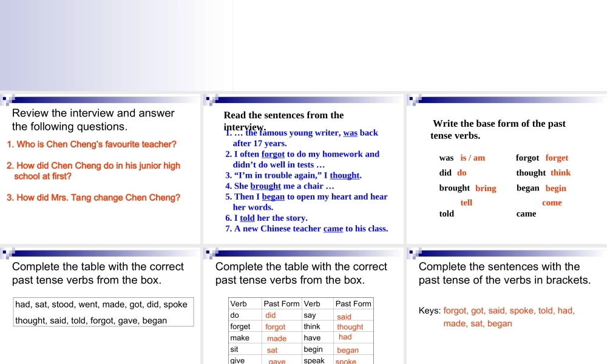Click the square bullet icon above "Write the base form"

click(412, 99)
